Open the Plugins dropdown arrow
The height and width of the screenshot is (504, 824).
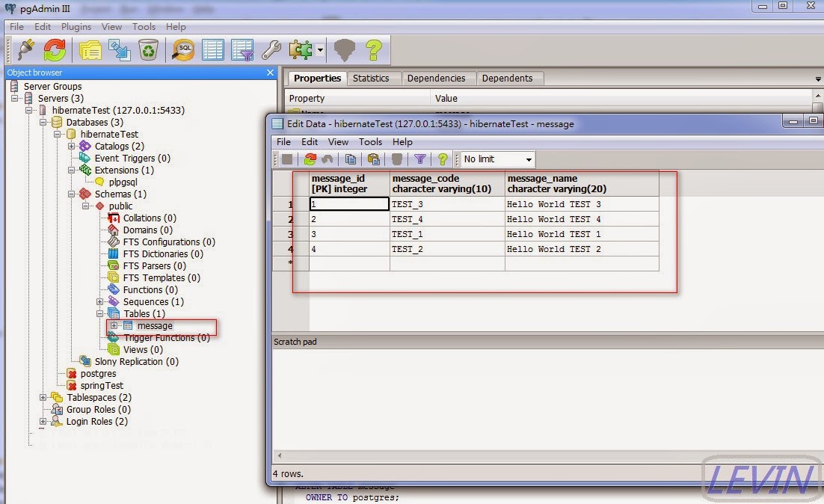tap(320, 50)
